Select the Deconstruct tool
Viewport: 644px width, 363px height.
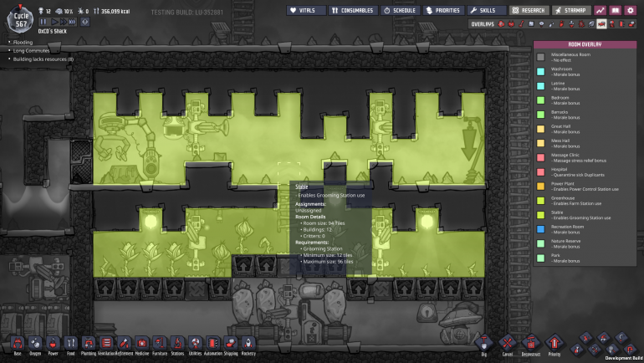coord(530,343)
